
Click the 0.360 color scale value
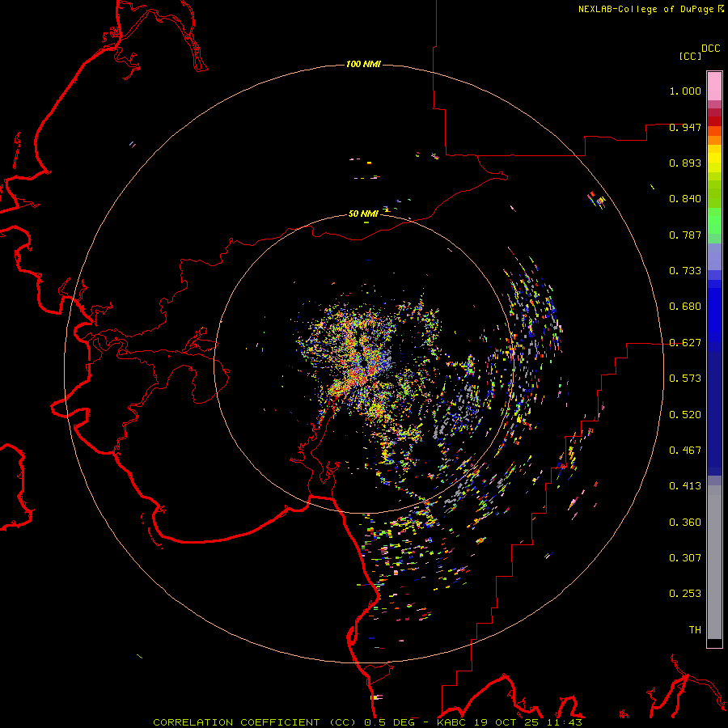tap(685, 523)
